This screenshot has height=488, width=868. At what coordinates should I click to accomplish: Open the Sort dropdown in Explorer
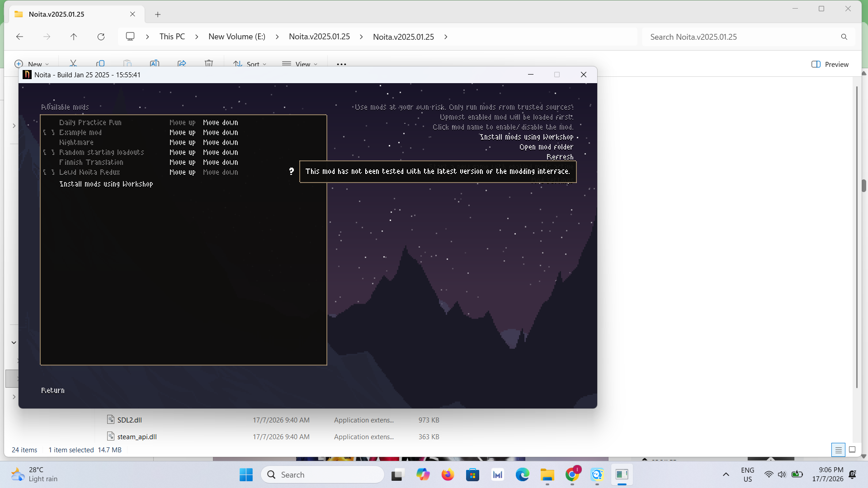click(x=250, y=64)
